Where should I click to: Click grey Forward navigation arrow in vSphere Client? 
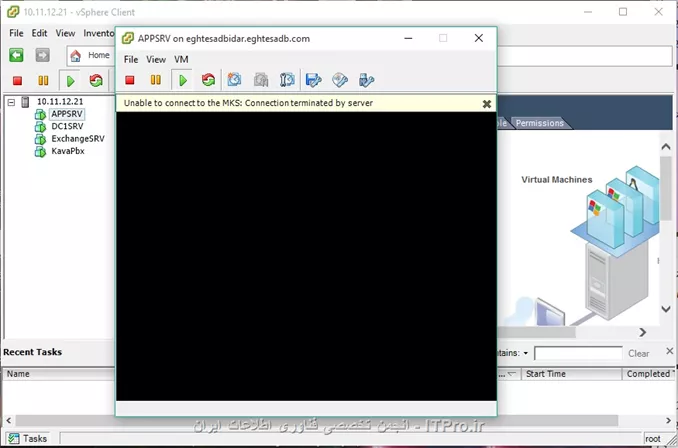pyautogui.click(x=42, y=55)
